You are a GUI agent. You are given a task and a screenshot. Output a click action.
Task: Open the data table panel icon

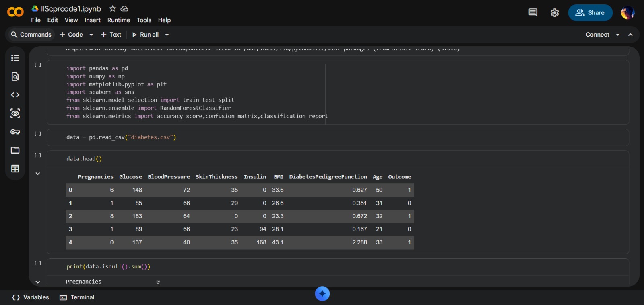(15, 169)
